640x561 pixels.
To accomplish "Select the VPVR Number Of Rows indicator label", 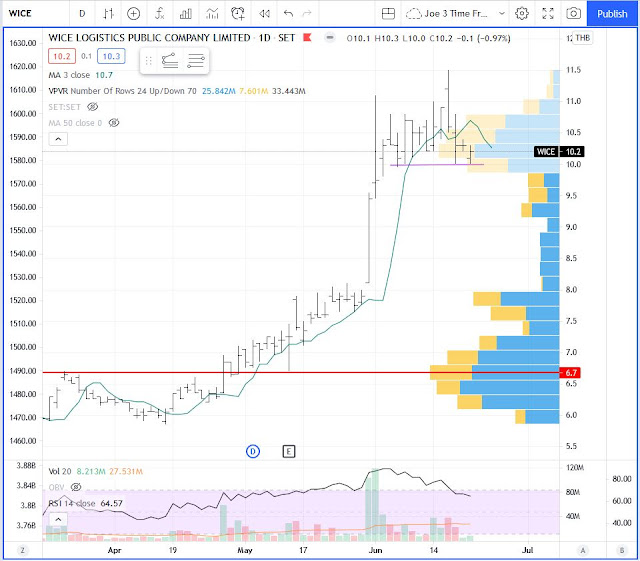I will [x=122, y=91].
